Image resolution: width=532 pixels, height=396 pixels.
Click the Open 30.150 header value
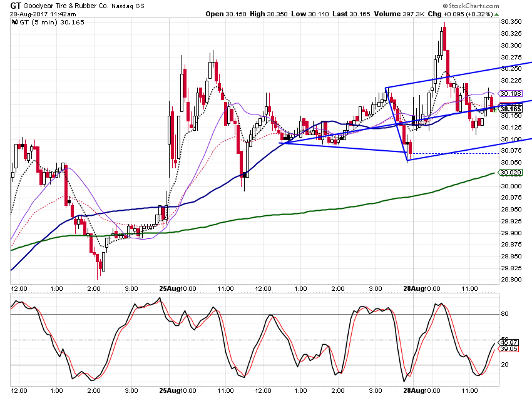pos(225,14)
